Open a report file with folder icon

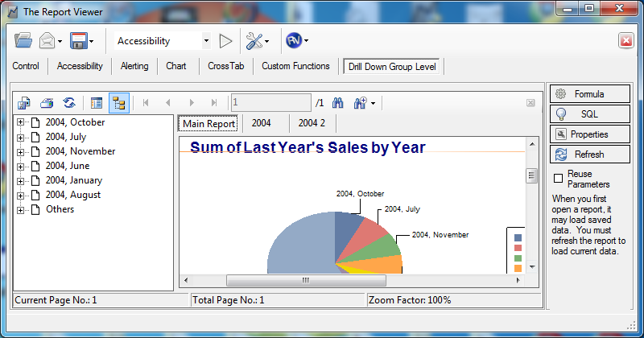point(23,41)
